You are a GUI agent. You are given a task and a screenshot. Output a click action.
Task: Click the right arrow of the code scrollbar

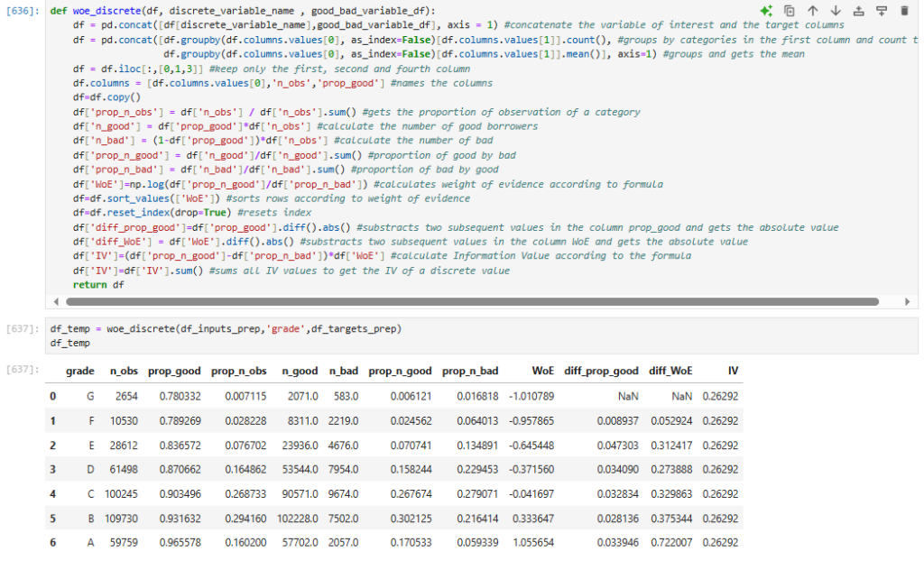pos(909,301)
